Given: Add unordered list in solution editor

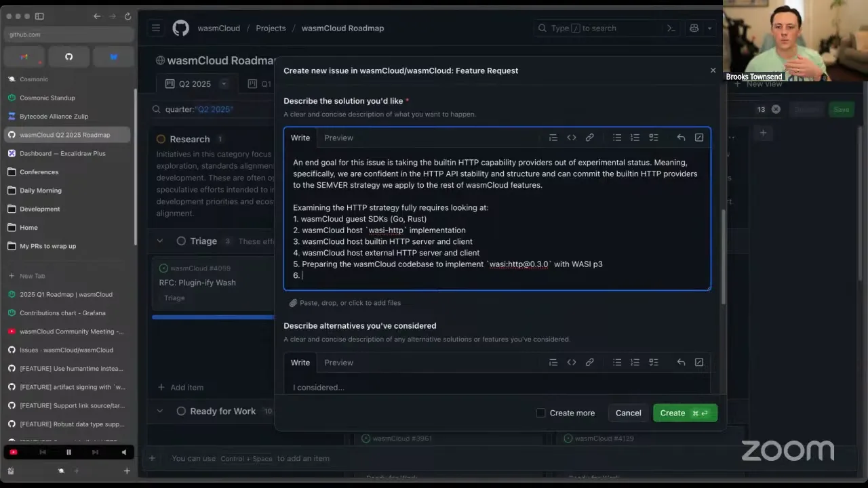Looking at the screenshot, I should (617, 138).
